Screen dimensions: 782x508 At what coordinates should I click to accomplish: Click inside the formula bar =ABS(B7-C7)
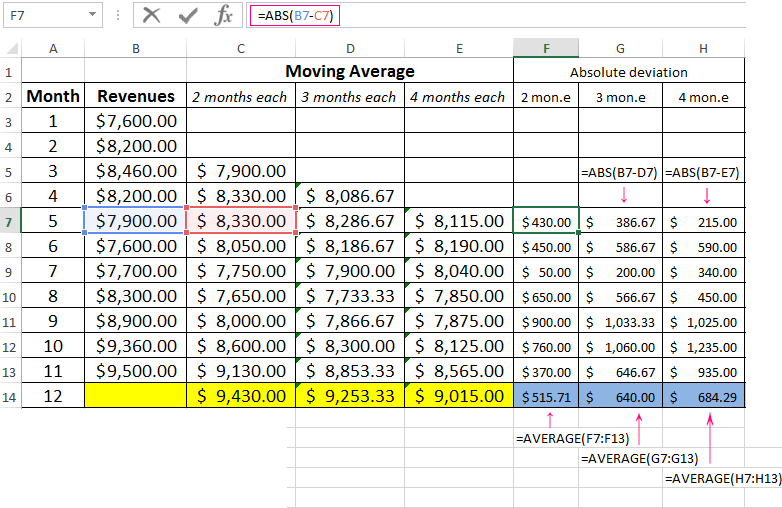coord(500,15)
